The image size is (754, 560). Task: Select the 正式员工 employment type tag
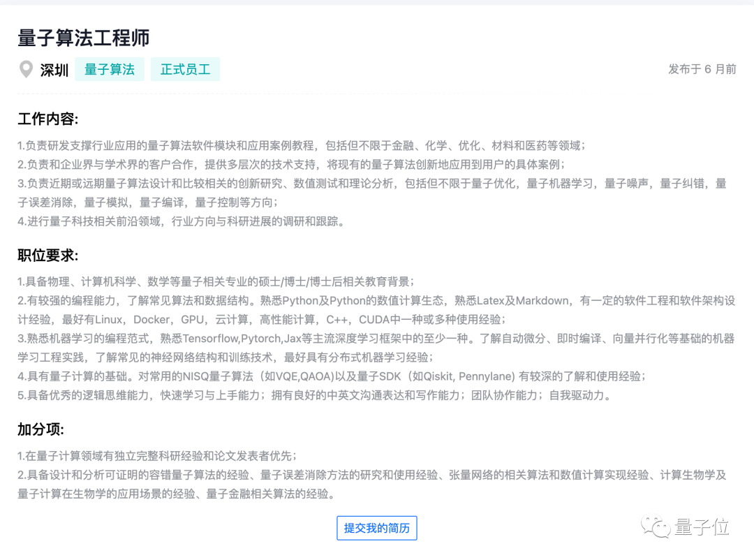tap(185, 69)
